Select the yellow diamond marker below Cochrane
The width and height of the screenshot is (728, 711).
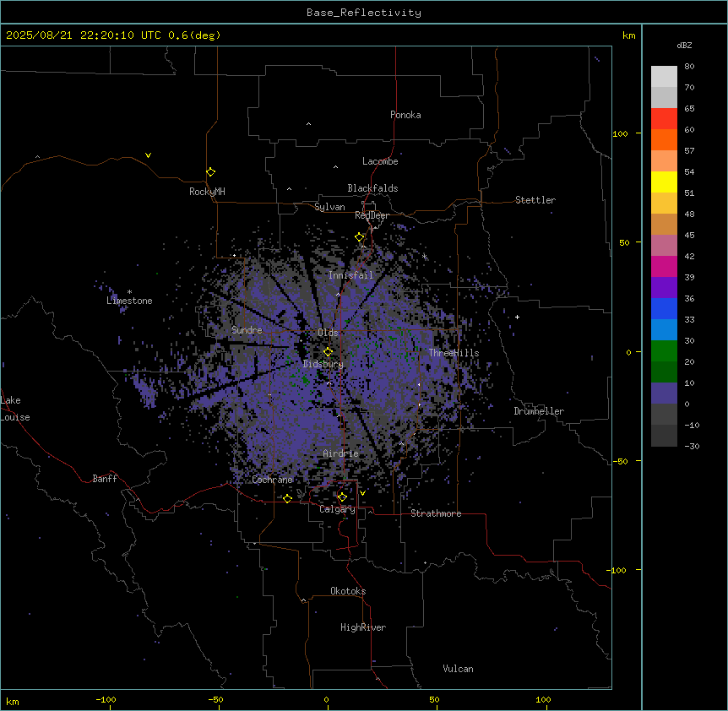pyautogui.click(x=287, y=498)
